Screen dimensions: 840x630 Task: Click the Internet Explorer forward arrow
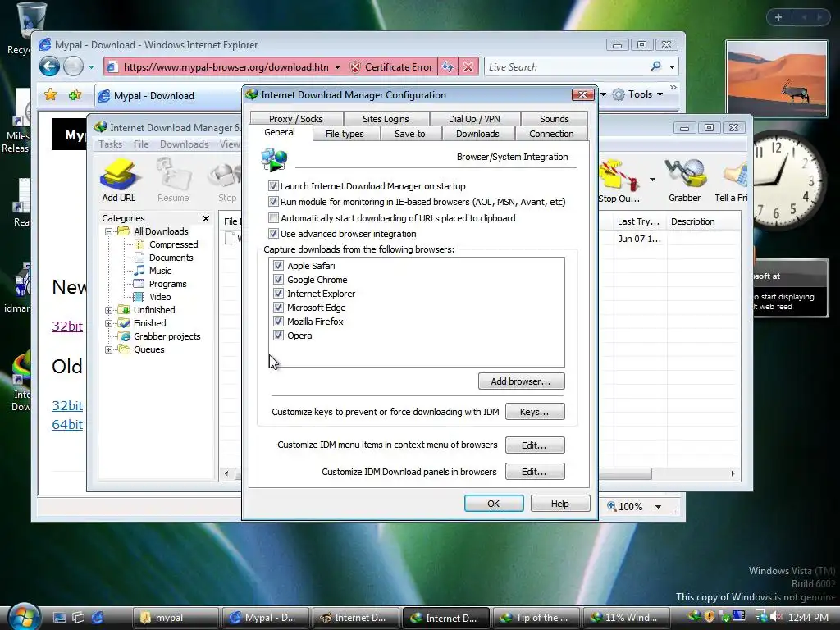click(x=73, y=67)
